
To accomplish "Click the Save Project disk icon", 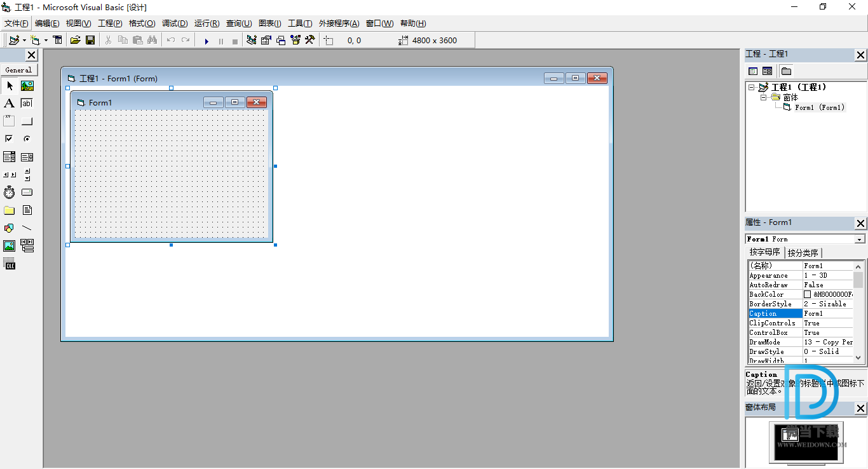I will pyautogui.click(x=90, y=40).
